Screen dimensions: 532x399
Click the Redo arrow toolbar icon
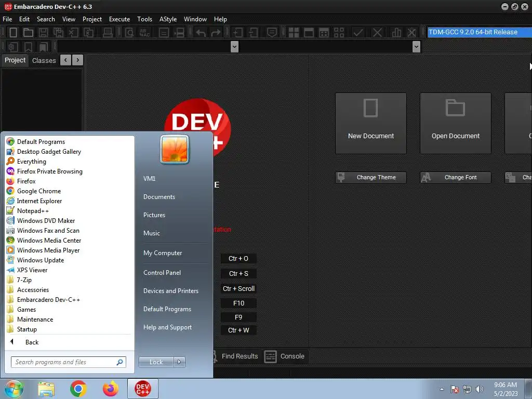point(216,33)
